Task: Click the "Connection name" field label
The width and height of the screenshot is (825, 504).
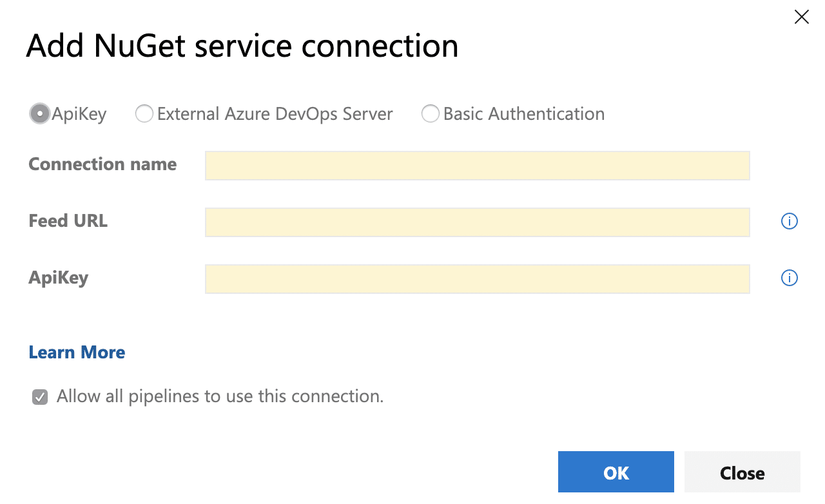Action: (x=102, y=164)
